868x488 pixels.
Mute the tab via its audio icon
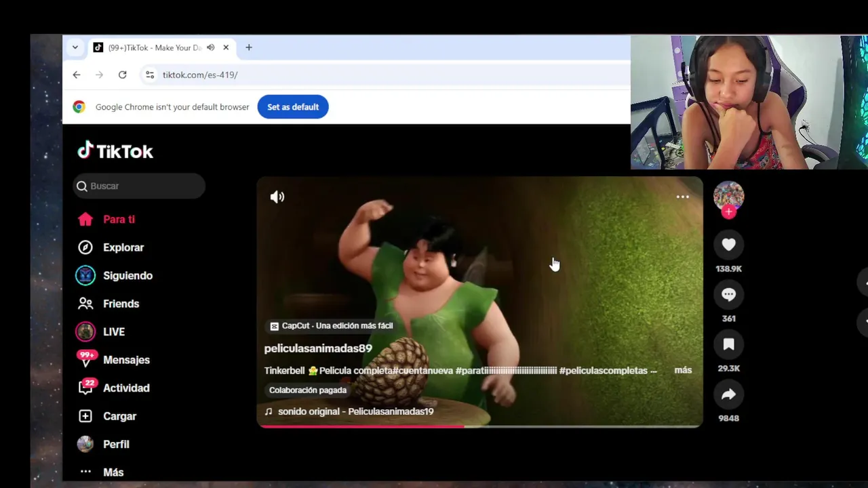pyautogui.click(x=211, y=47)
